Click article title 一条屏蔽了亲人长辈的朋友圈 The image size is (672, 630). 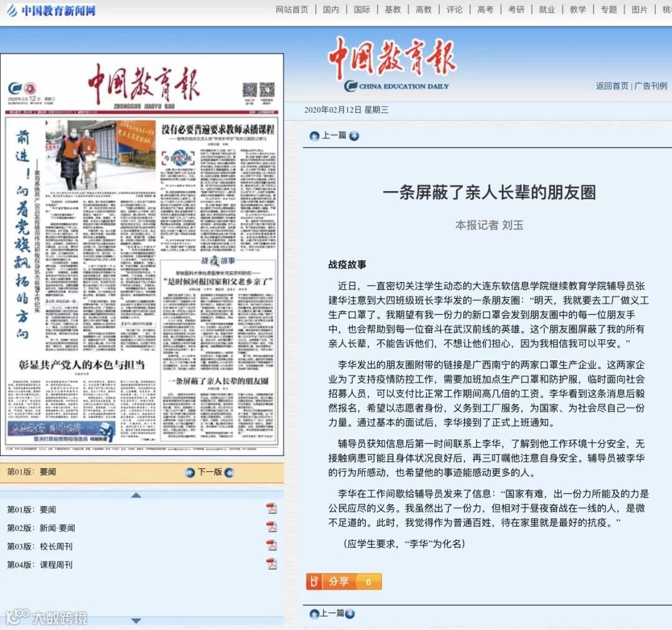pos(489,192)
